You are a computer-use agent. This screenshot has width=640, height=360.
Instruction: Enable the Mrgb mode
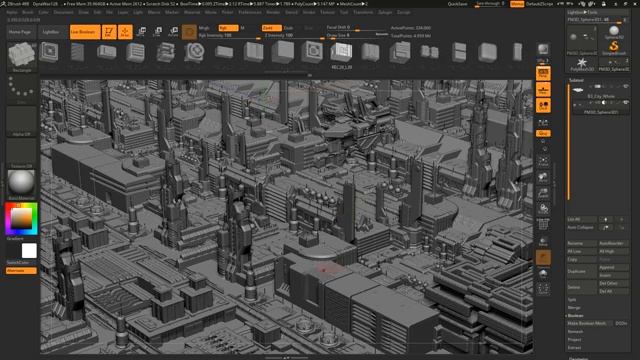204,28
